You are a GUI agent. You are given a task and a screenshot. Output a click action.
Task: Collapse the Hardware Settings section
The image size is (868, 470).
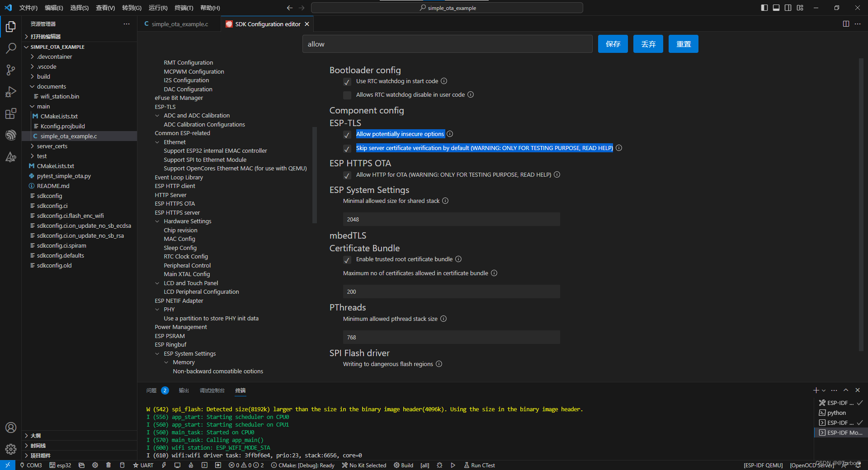[x=157, y=221]
